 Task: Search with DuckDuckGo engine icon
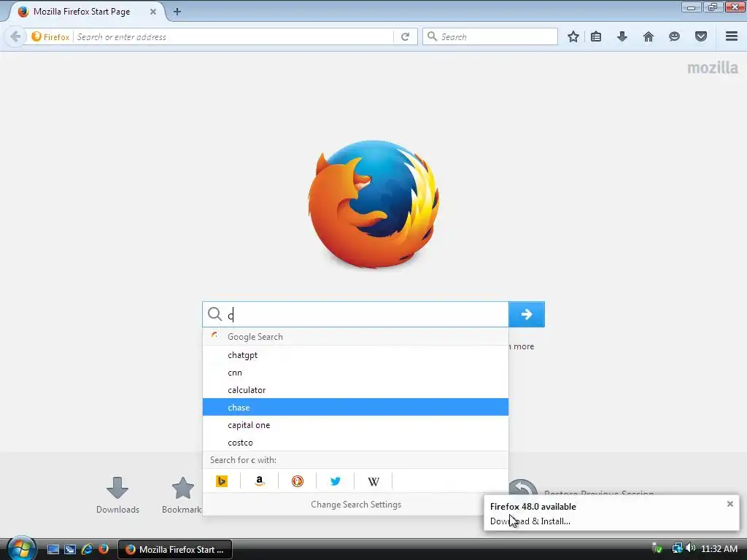[298, 481]
